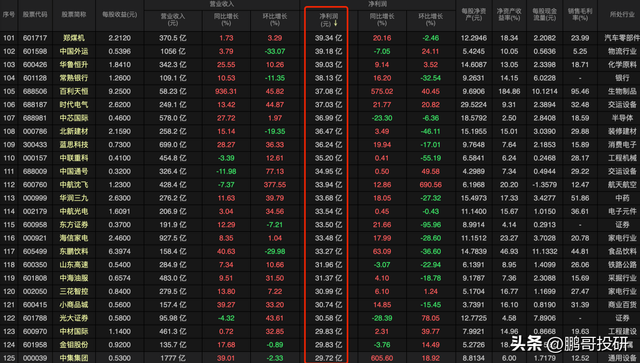Select the 东鹏饮料 row name
The image size is (640, 363).
coord(74,252)
